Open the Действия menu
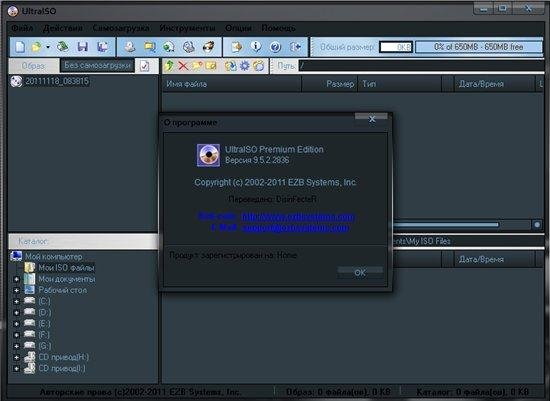 [63, 28]
